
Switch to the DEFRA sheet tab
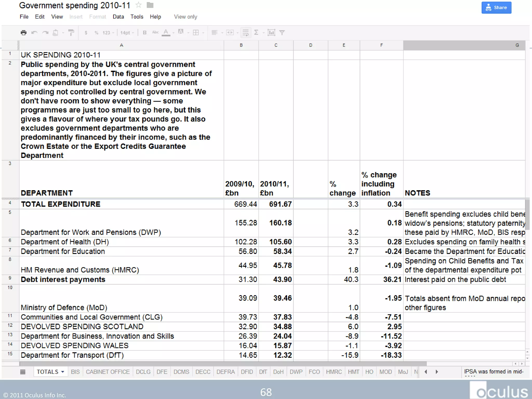click(x=225, y=372)
